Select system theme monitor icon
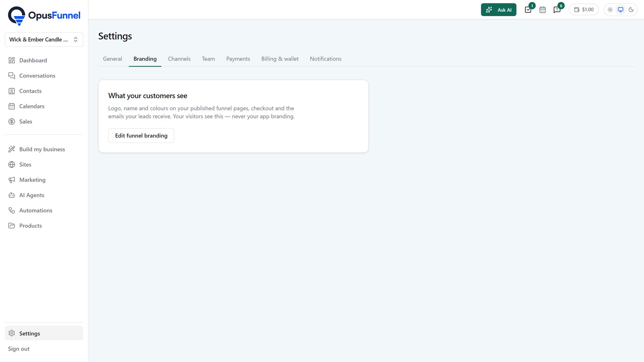 click(x=621, y=10)
